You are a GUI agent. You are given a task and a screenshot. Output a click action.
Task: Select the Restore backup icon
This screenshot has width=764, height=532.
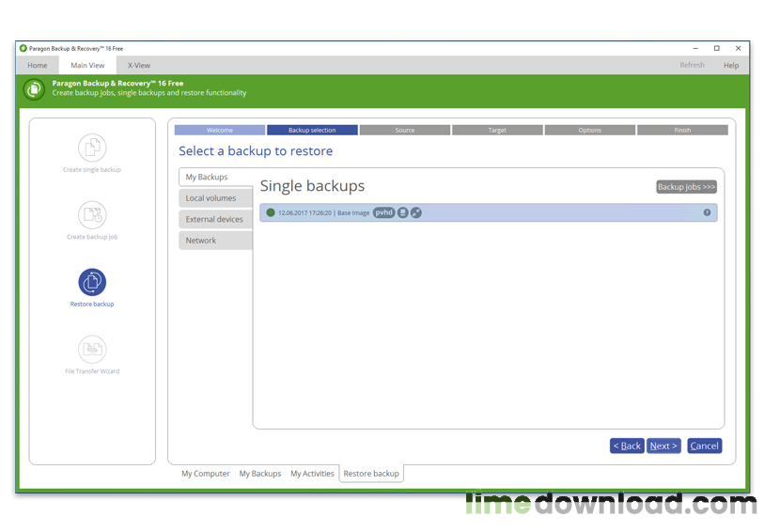(92, 282)
